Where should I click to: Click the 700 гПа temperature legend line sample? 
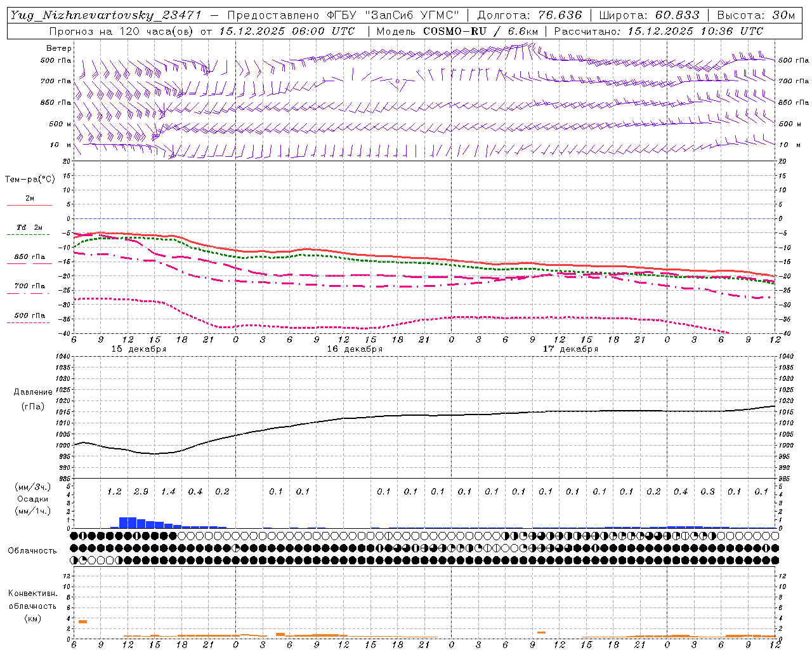(28, 293)
